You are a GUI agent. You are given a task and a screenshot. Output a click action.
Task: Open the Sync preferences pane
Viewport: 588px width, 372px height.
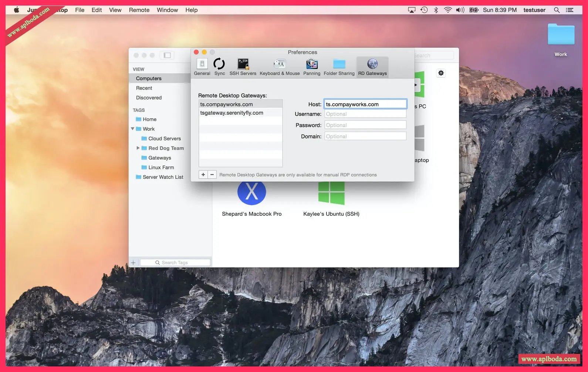coord(219,67)
